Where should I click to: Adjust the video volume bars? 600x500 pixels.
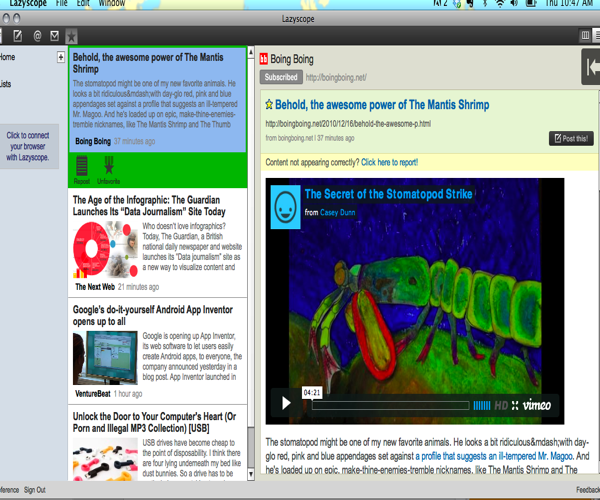coord(482,406)
